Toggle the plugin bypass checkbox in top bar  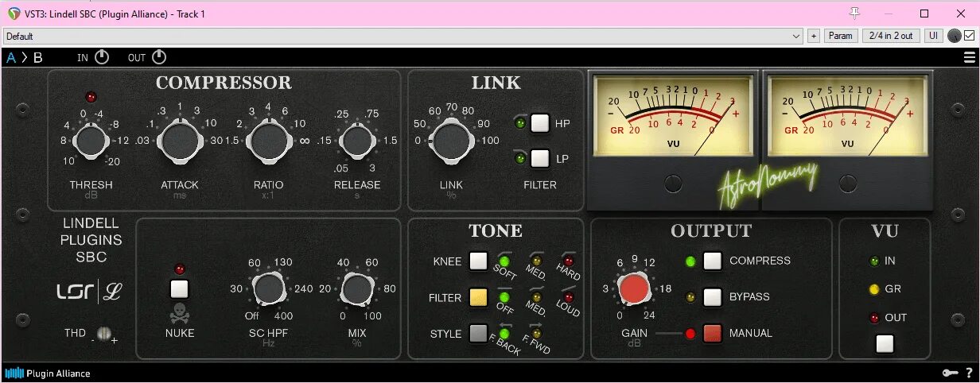[969, 36]
